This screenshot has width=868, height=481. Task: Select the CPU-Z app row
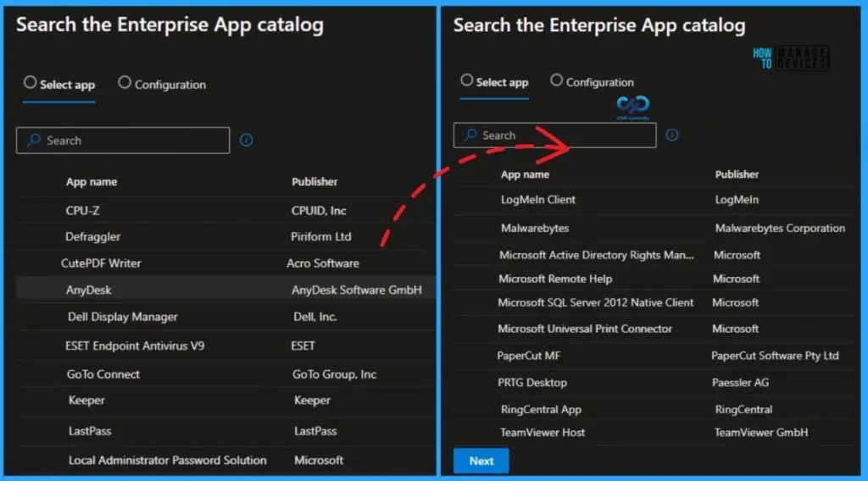(x=225, y=211)
